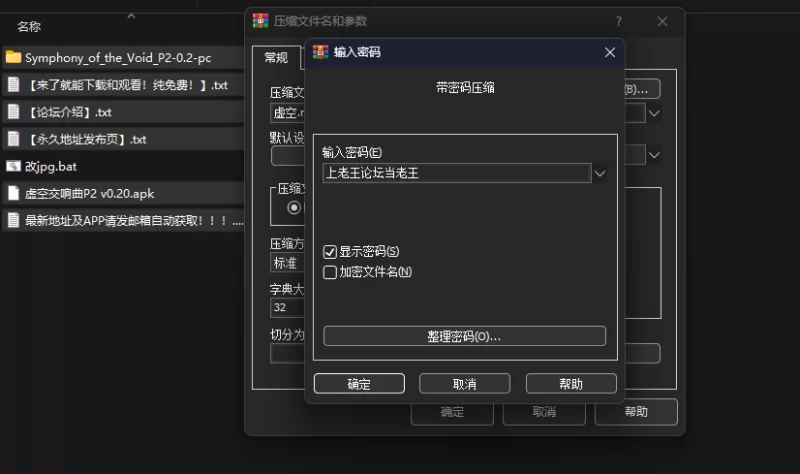Click the file icon of 【论坛介绍】.txt
The width and height of the screenshot is (800, 474).
coord(14,112)
